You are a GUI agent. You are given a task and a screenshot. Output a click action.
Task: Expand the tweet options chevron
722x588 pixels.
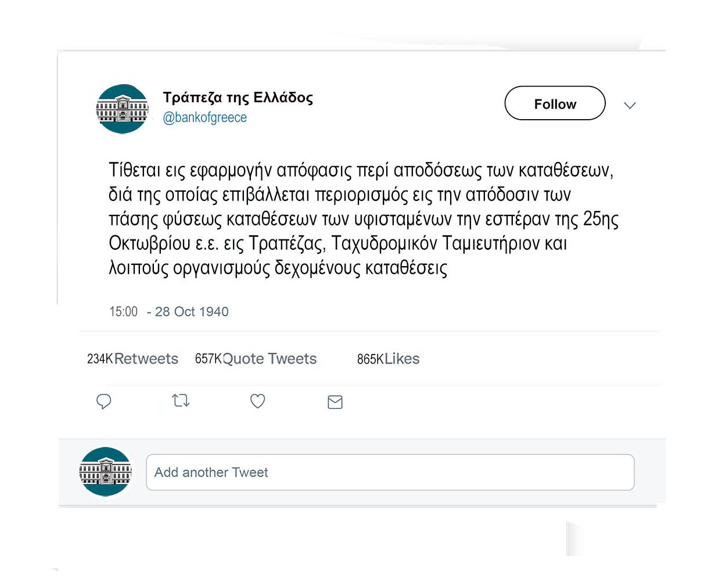(630, 105)
